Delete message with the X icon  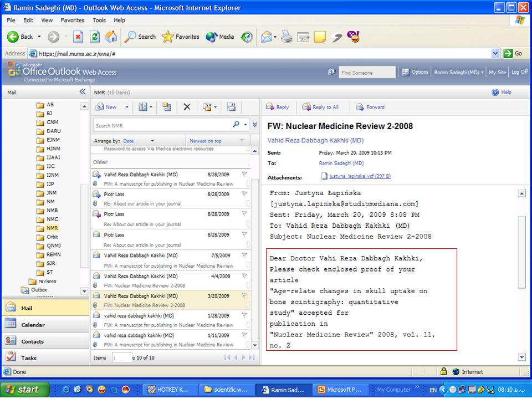[x=187, y=107]
